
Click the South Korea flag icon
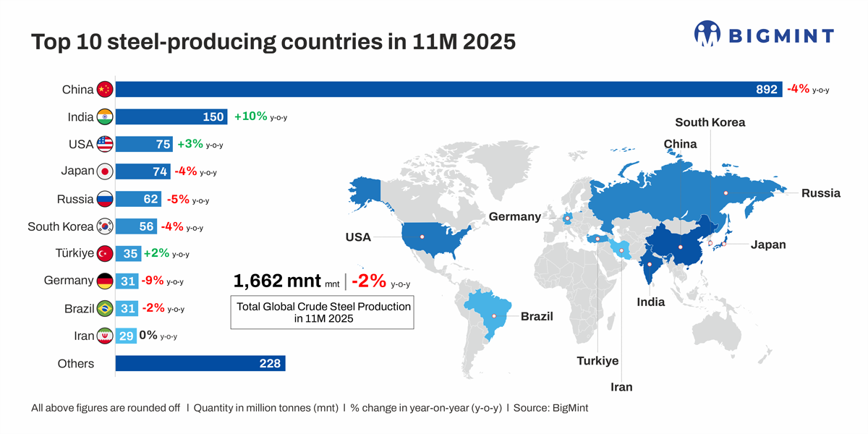106,226
